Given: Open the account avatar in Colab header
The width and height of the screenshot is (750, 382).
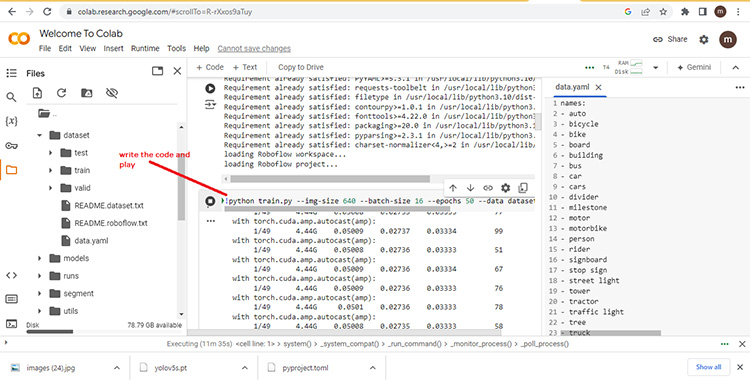Looking at the screenshot, I should 728,40.
